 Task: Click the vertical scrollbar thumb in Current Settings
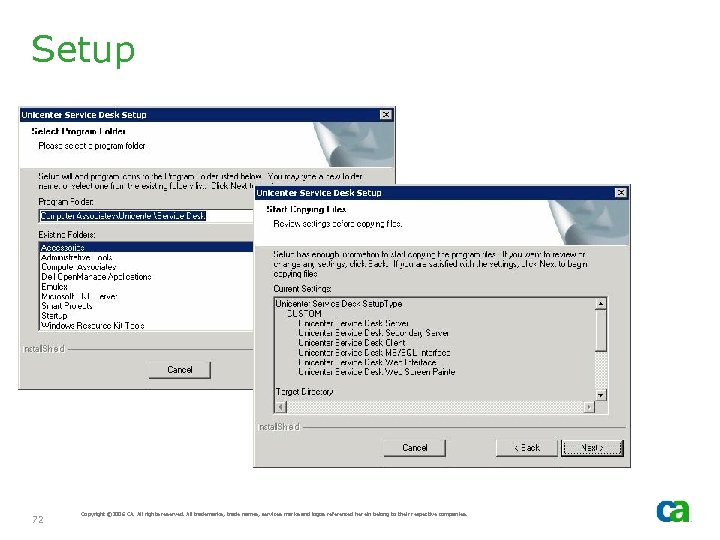click(x=601, y=330)
